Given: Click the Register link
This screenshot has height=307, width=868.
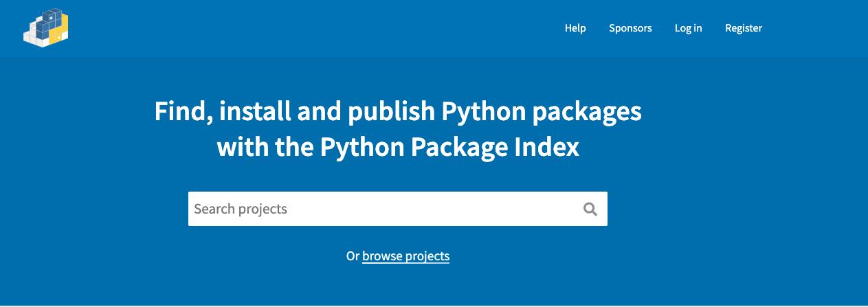Looking at the screenshot, I should pos(744,28).
